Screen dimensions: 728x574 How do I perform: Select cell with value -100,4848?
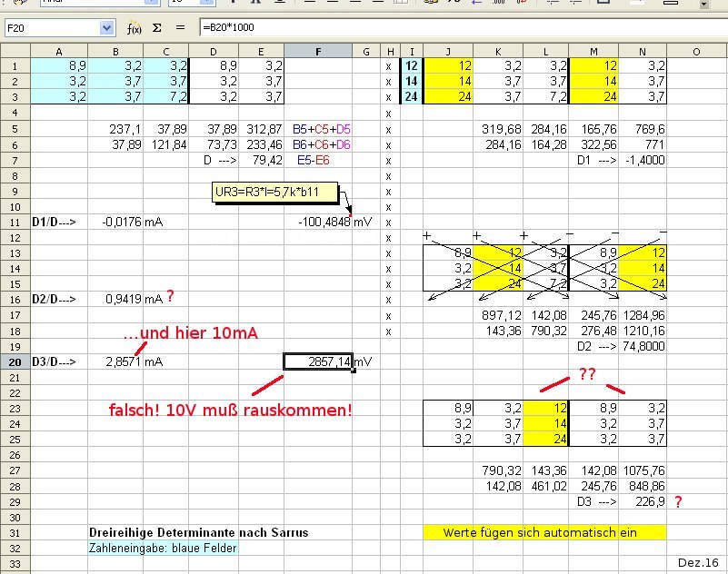pos(318,223)
